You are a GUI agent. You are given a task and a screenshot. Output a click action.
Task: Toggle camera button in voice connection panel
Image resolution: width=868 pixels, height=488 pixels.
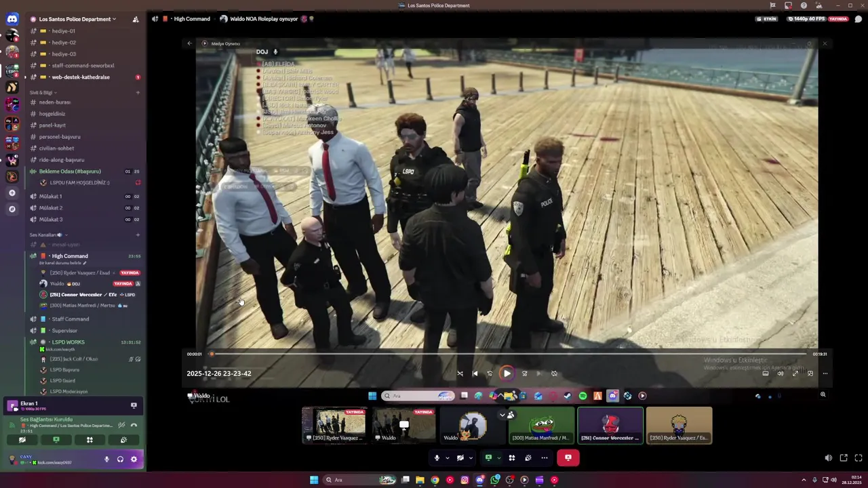pos(22,440)
